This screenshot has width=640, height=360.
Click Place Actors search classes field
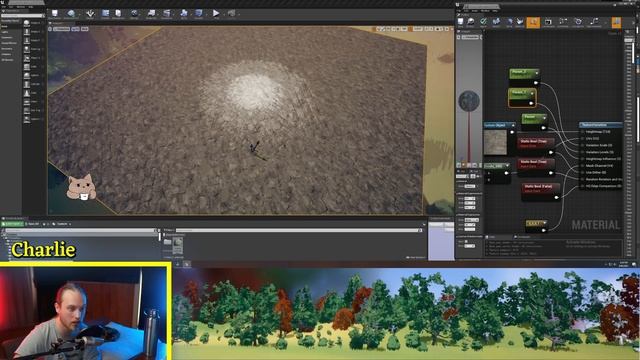(x=22, y=16)
